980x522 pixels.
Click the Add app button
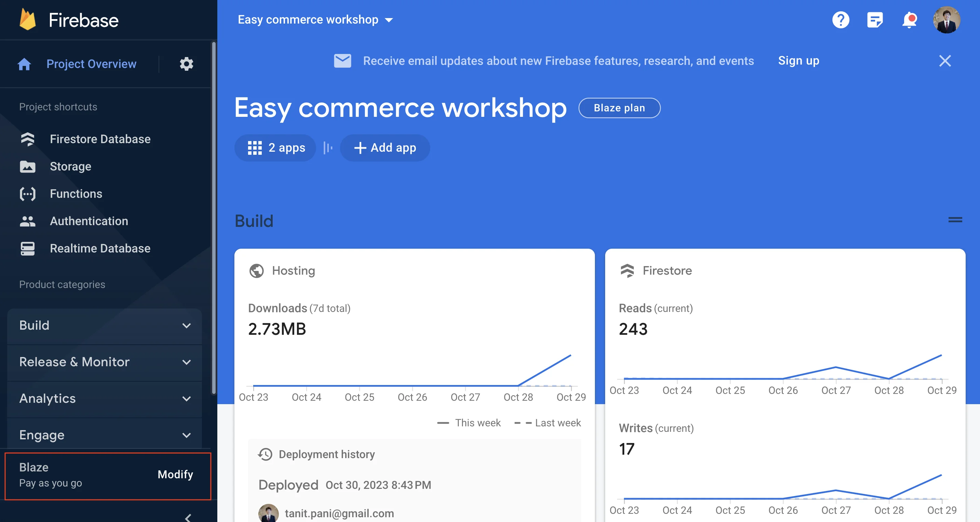(x=385, y=148)
